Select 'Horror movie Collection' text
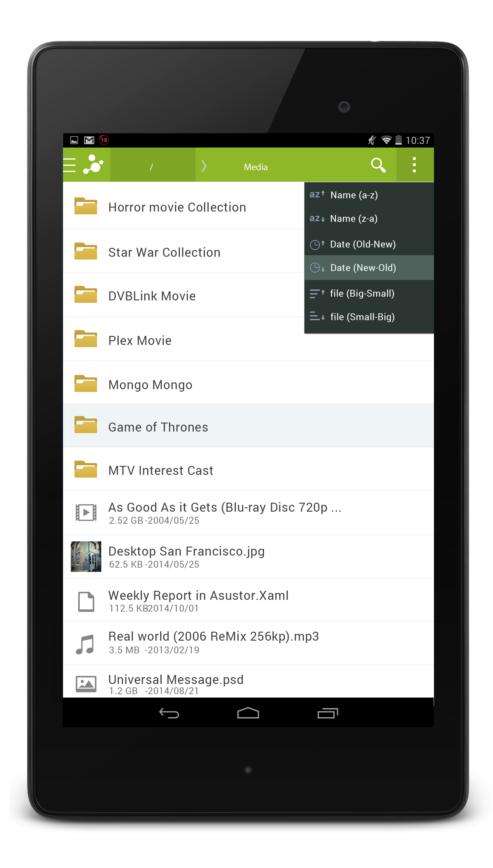Screen dimensions: 493x868 [x=177, y=207]
